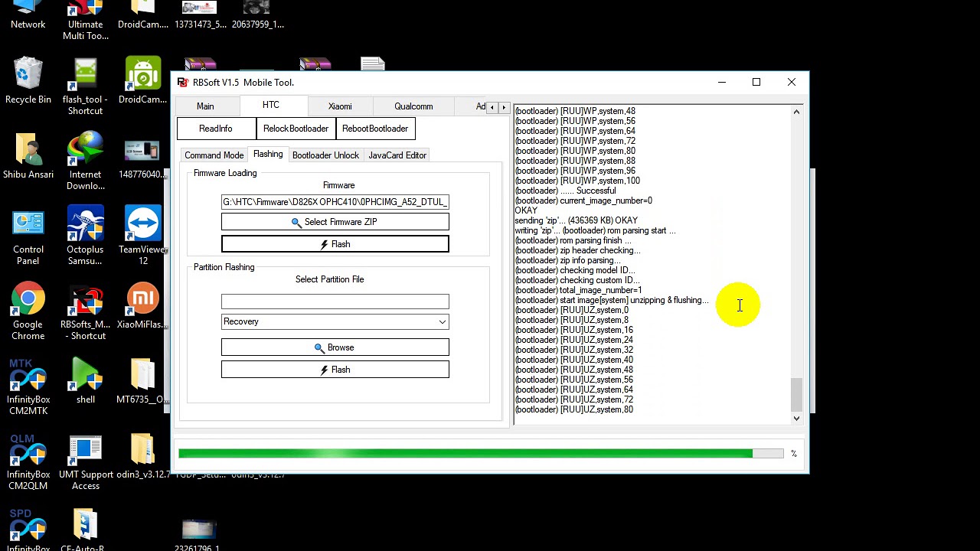Click log line '(bootloader) ...... Successful'

[x=565, y=191]
